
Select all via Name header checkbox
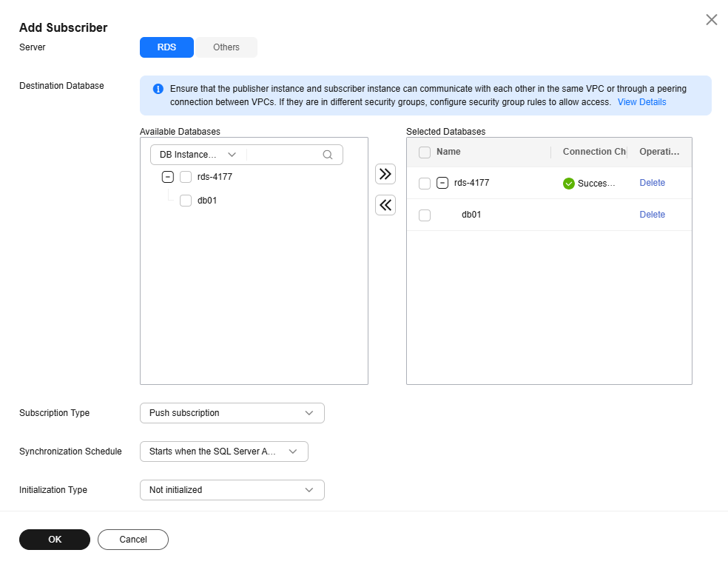click(425, 152)
